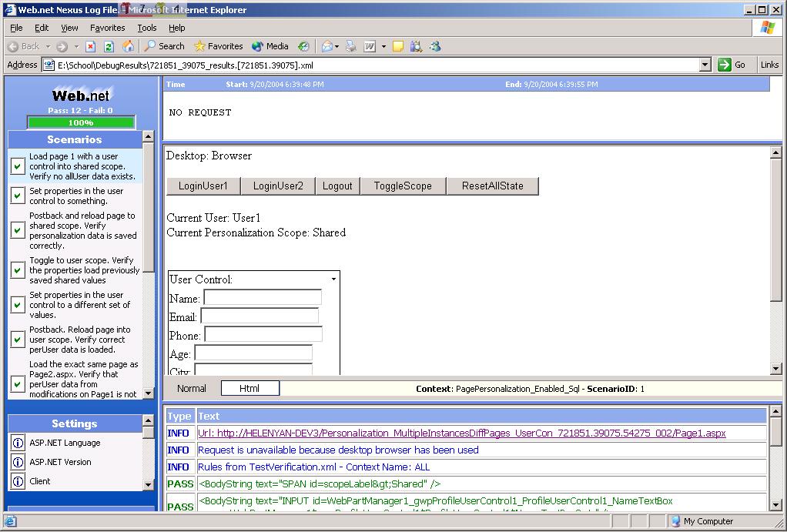The height and width of the screenshot is (532, 787).
Task: Click the ToggleScope button
Action: pos(403,186)
